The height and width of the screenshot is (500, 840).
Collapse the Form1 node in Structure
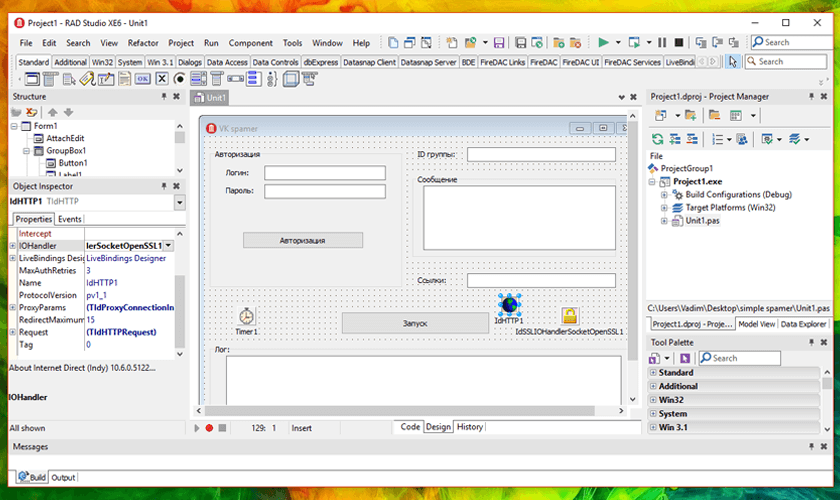[14, 126]
